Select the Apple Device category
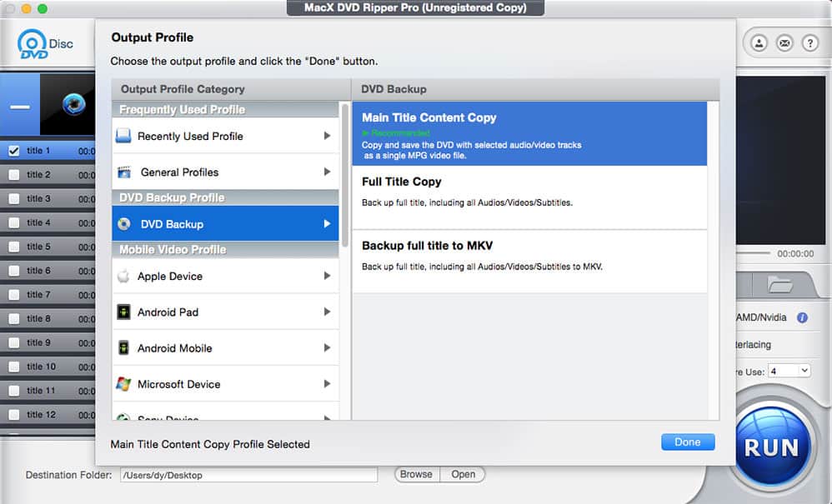832x504 pixels. (x=226, y=276)
